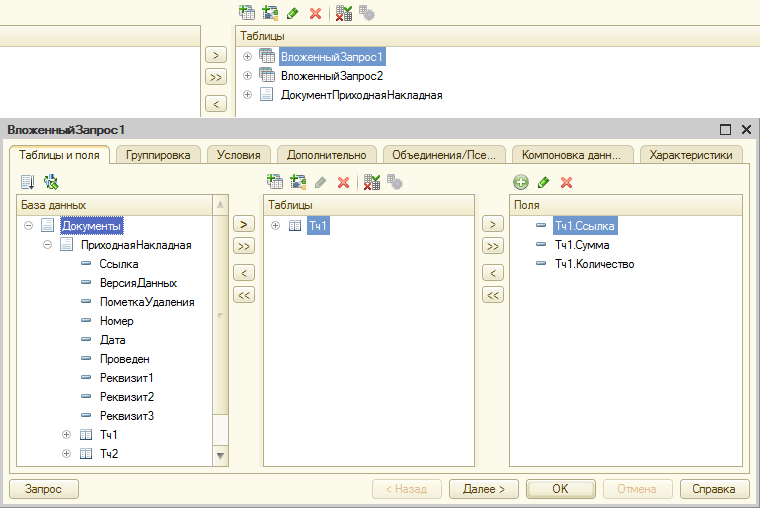Click the red X delete icon above Поля
This screenshot has height=508, width=760.
[566, 182]
